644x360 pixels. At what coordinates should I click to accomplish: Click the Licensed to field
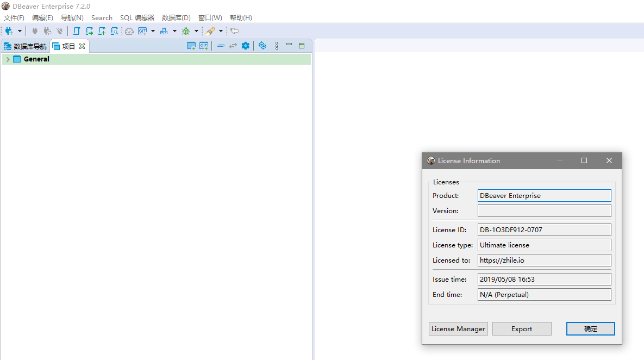coord(544,260)
